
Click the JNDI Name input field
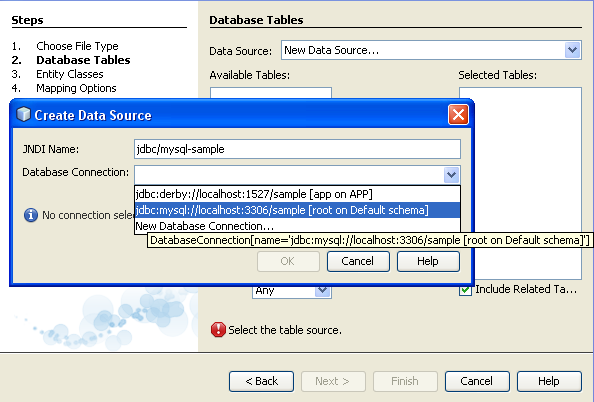point(297,149)
